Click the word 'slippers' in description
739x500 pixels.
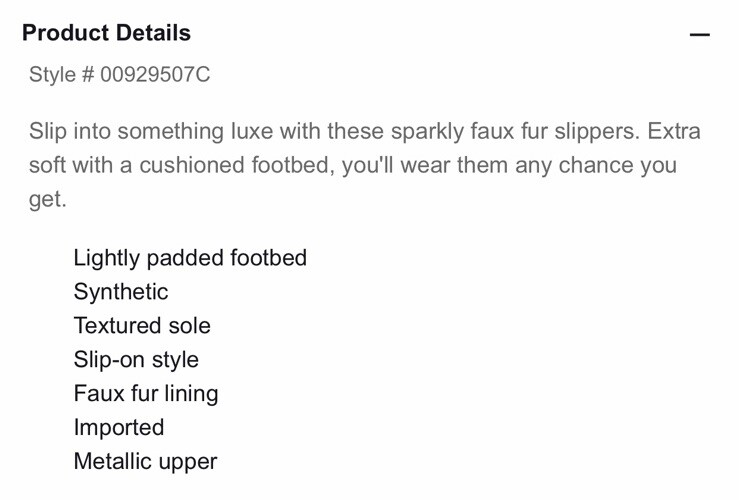596,131
